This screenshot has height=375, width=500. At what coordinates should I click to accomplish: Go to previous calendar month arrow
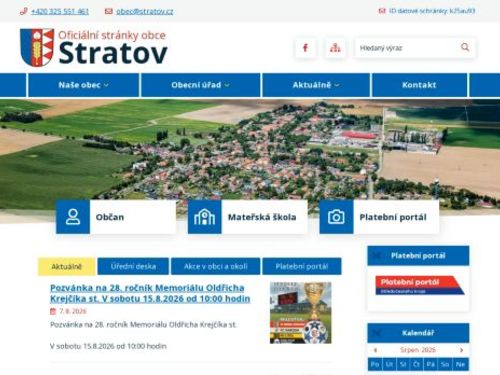375,350
